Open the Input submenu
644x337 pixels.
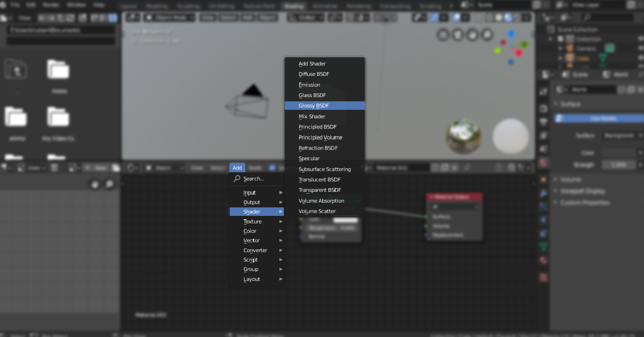(x=257, y=193)
